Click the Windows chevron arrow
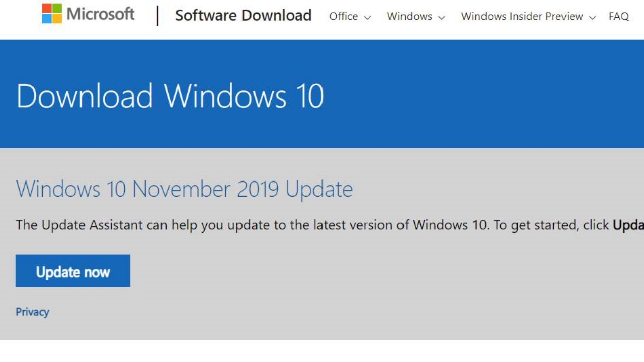644x362 pixels. [442, 17]
